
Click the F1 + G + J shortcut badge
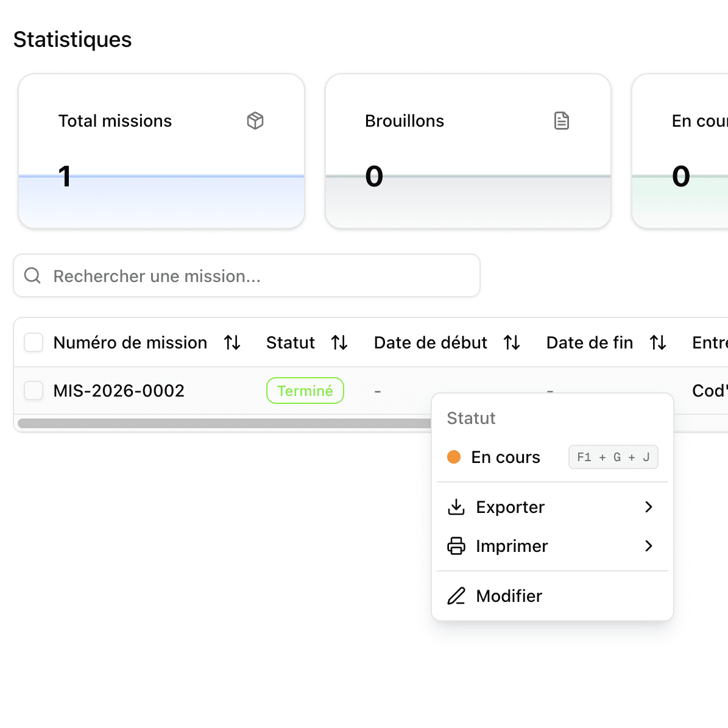tap(613, 457)
